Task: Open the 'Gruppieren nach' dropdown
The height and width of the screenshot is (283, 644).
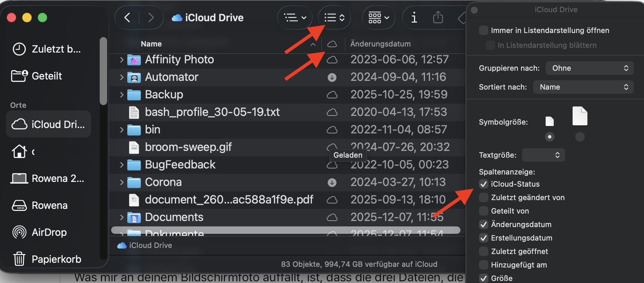Action: pyautogui.click(x=589, y=68)
